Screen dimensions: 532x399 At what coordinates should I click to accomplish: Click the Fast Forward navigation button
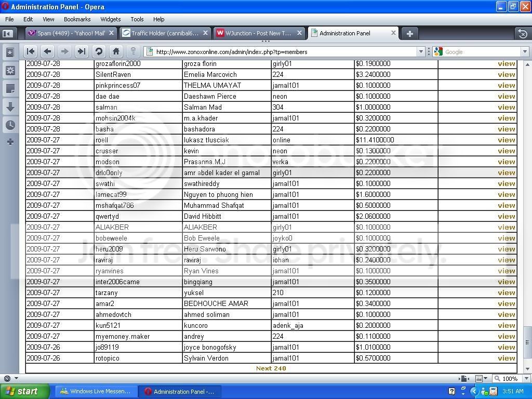(x=81, y=51)
